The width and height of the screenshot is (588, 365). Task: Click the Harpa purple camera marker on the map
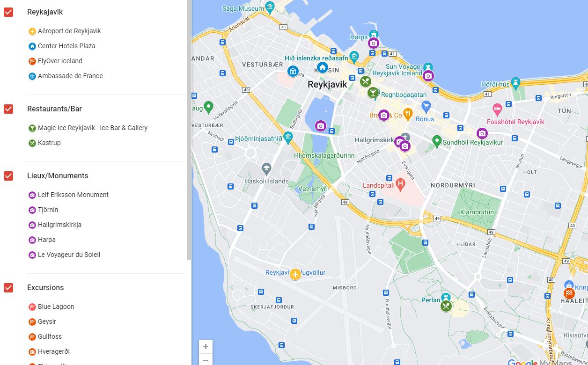pyautogui.click(x=373, y=44)
